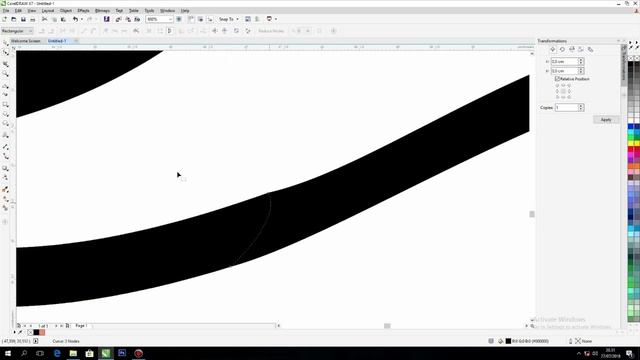Viewport: 640px width, 360px height.
Task: Click the Save icon in toolbar
Action: pos(23,19)
